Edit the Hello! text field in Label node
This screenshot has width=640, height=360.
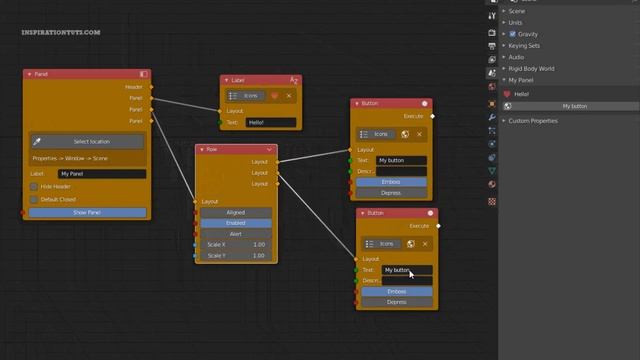271,122
